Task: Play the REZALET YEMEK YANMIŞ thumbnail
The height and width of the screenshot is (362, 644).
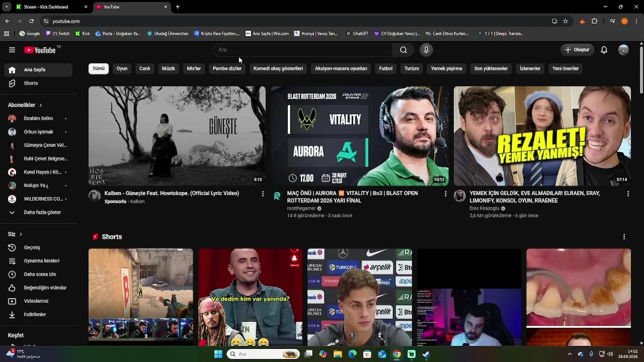Action: [542, 136]
